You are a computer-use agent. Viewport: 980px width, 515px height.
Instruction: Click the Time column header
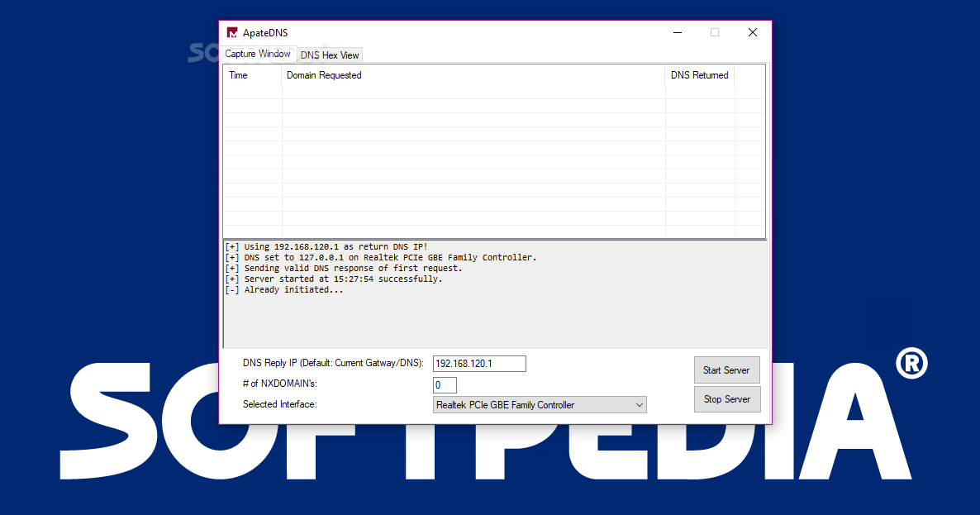[x=253, y=75]
